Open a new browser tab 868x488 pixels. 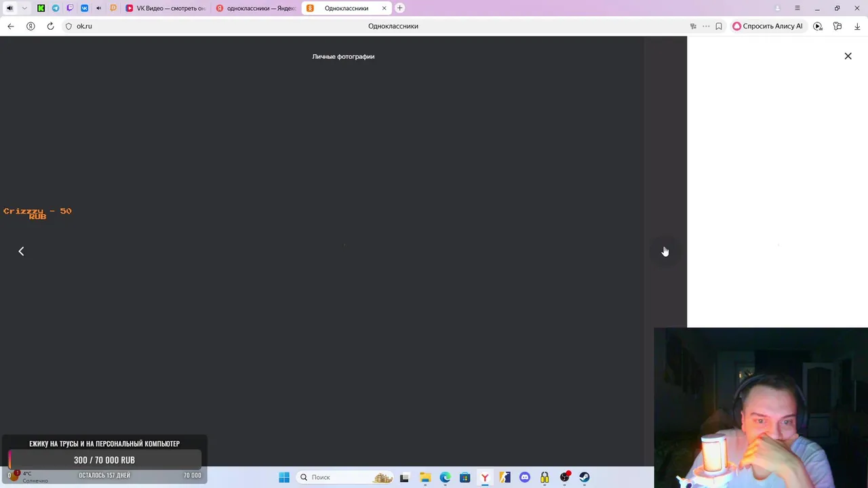click(x=400, y=8)
